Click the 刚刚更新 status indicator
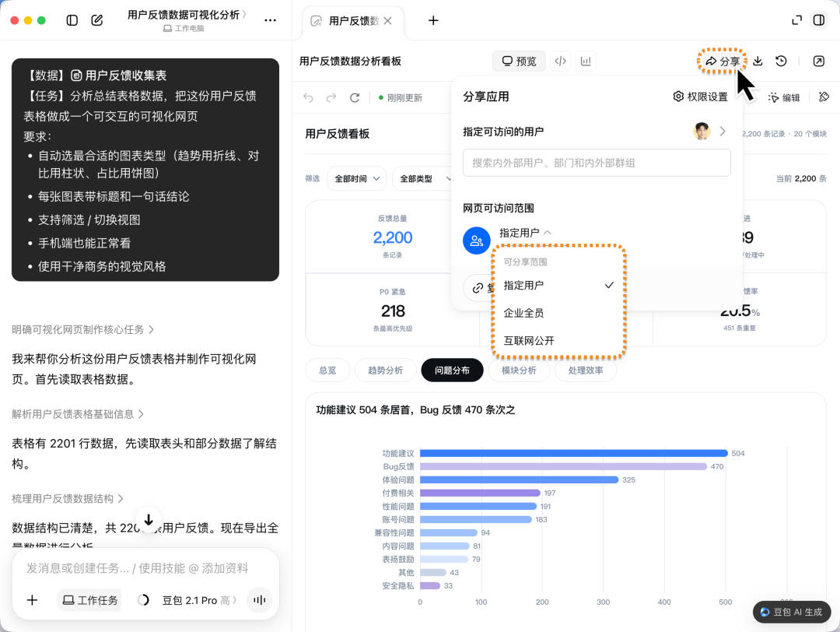This screenshot has height=632, width=840. [401, 97]
